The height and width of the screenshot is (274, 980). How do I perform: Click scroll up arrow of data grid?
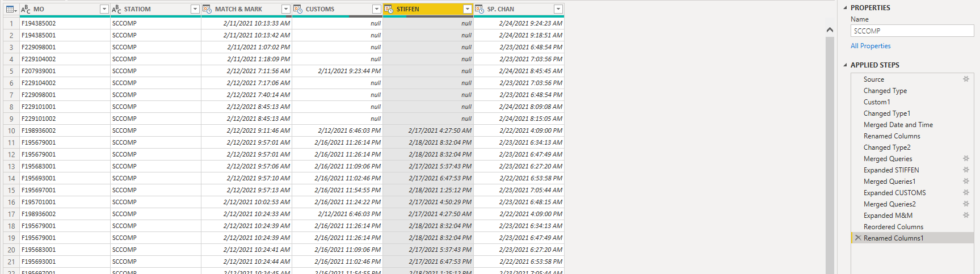coord(830,30)
